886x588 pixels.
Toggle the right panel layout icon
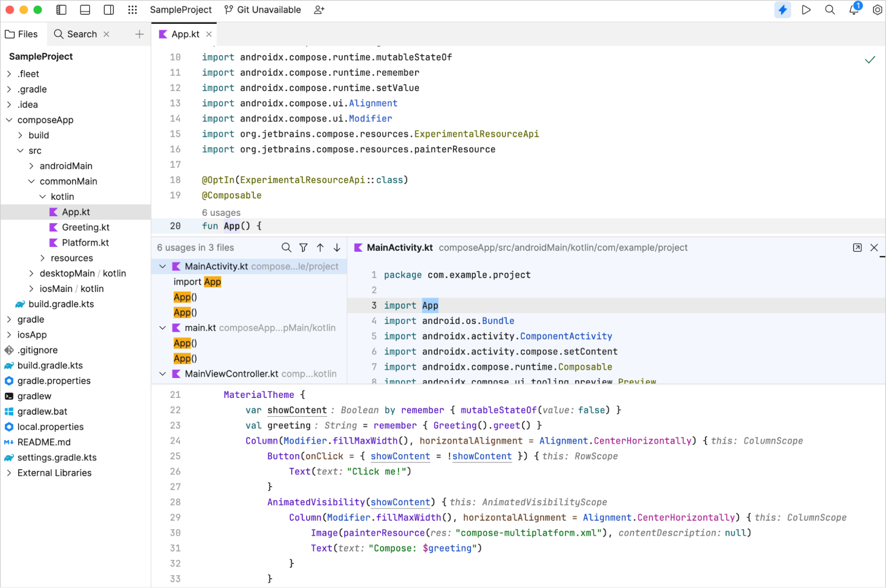pyautogui.click(x=109, y=10)
